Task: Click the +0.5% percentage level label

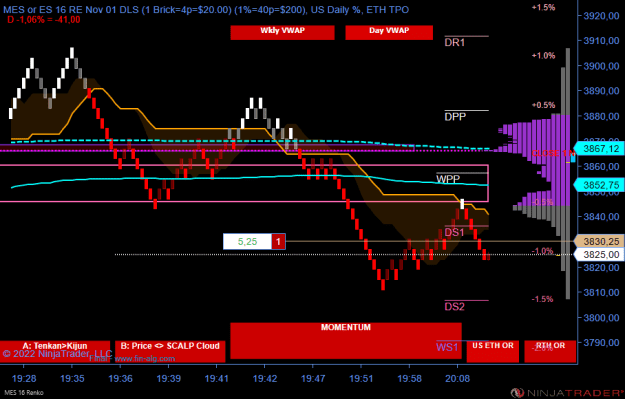Action: [543, 105]
